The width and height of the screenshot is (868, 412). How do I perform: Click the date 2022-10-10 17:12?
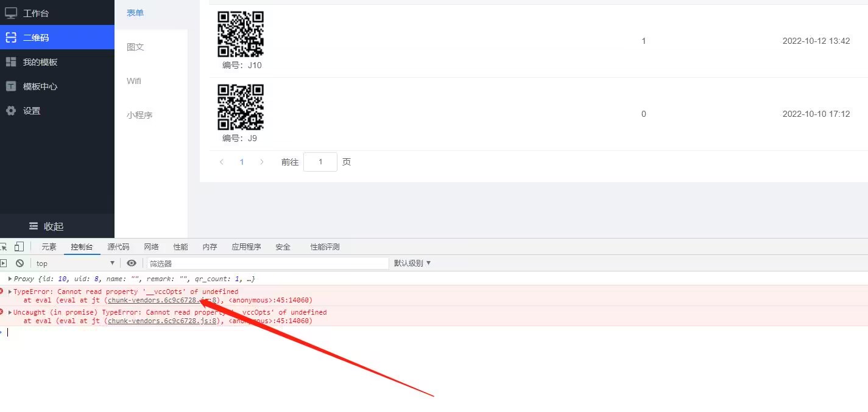click(x=816, y=114)
